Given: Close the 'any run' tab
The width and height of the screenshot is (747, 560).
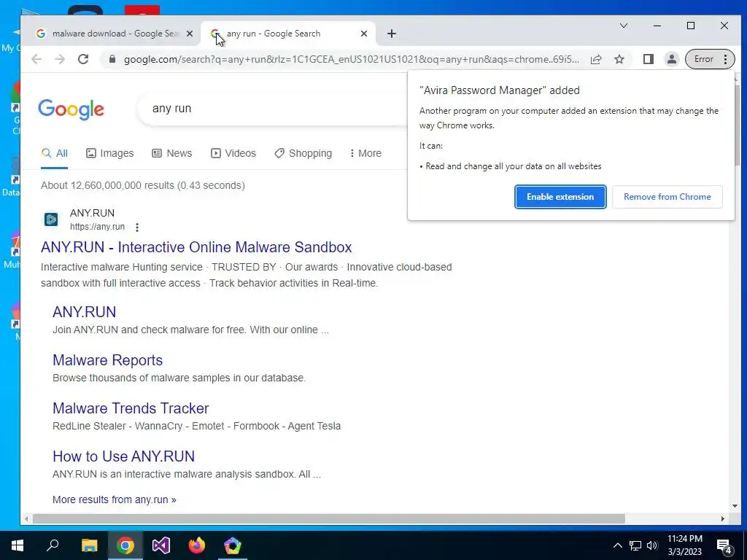Looking at the screenshot, I should point(363,34).
